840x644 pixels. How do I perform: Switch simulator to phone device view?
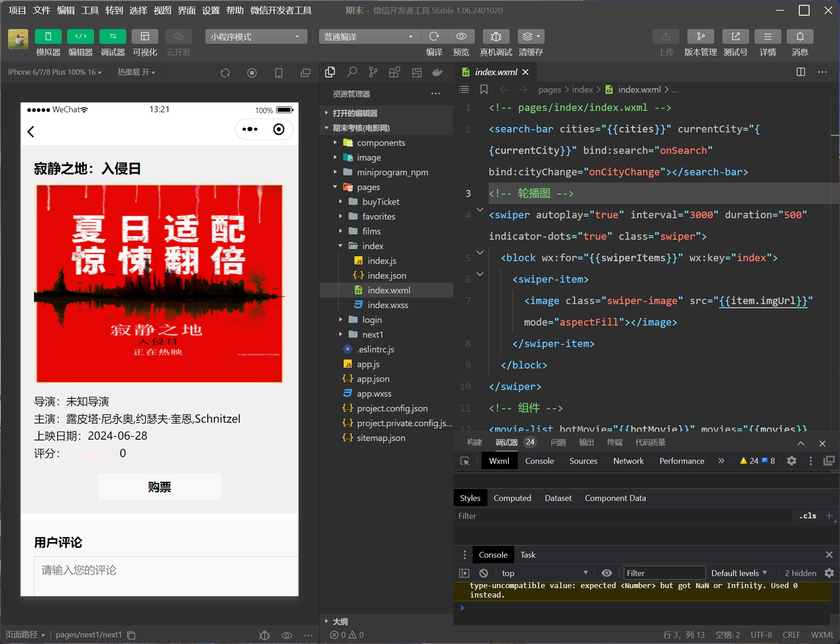click(279, 72)
